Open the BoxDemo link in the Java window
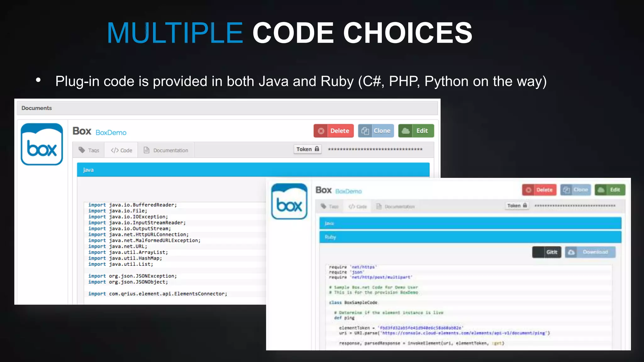The image size is (644, 362). [x=111, y=133]
